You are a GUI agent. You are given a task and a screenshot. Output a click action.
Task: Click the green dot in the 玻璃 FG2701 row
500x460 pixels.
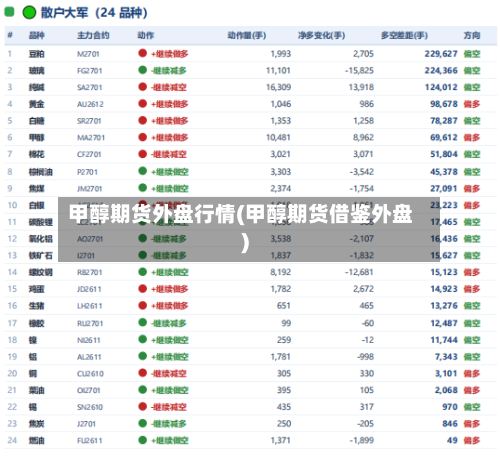pyautogui.click(x=143, y=70)
